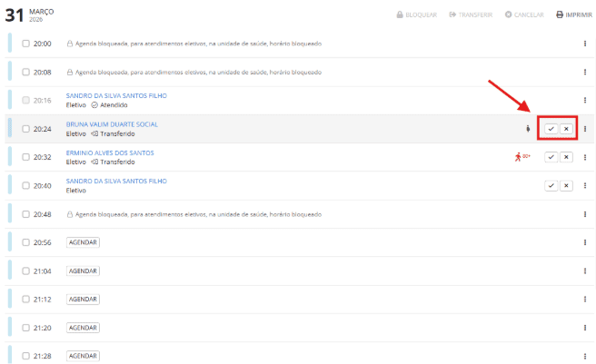
Task: Open more options for 20:16 appointment
Action: coord(584,100)
